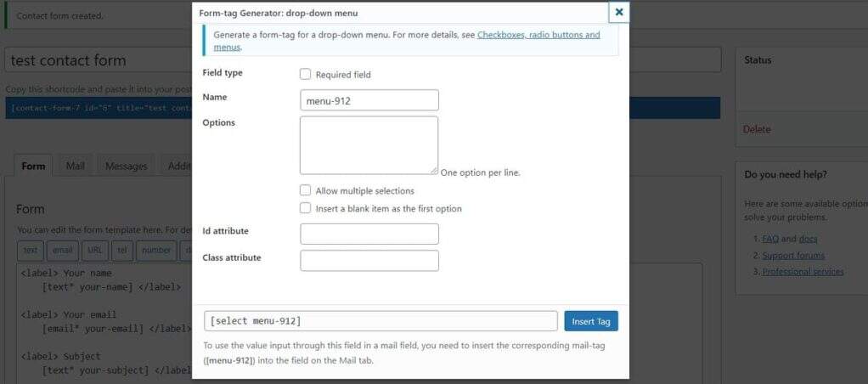The width and height of the screenshot is (868, 384).
Task: Click the email tag button
Action: [x=63, y=250]
